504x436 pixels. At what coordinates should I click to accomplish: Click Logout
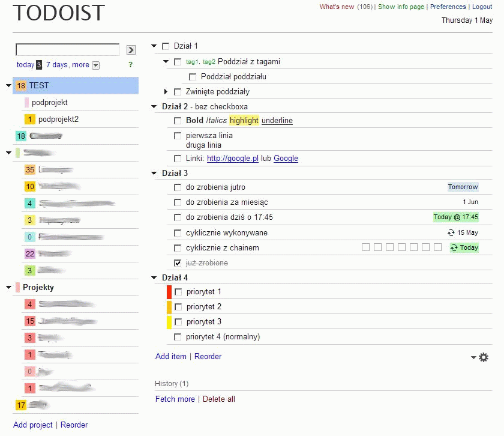[482, 7]
